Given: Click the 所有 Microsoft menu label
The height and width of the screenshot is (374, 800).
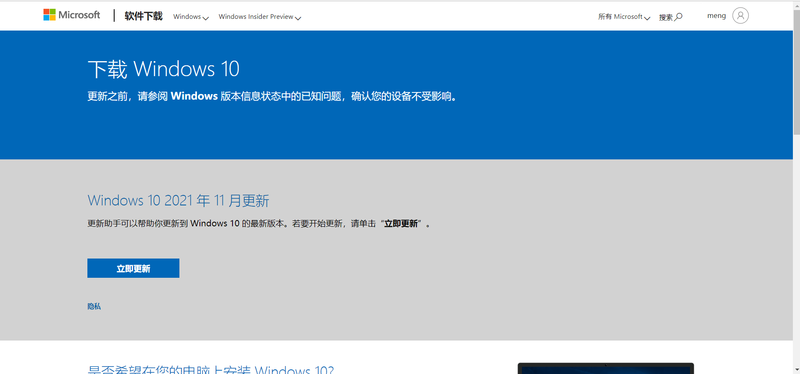Looking at the screenshot, I should tap(620, 17).
